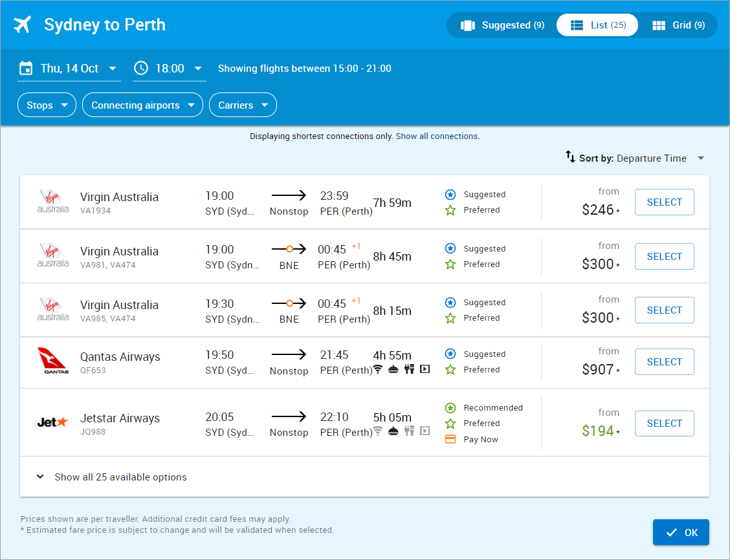Screen dimensions: 730x560
Task: Select the Virgin Australia VA985, VA474 flight
Action: (665, 310)
